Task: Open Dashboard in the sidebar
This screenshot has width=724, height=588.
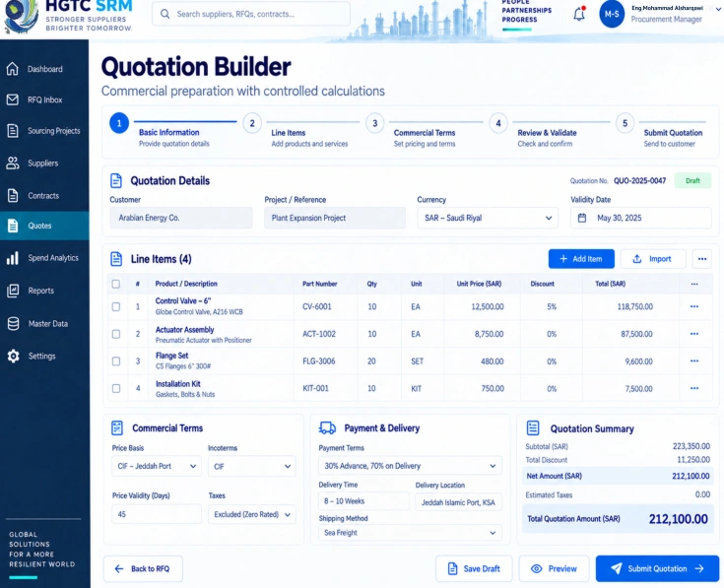Action: pyautogui.click(x=44, y=69)
